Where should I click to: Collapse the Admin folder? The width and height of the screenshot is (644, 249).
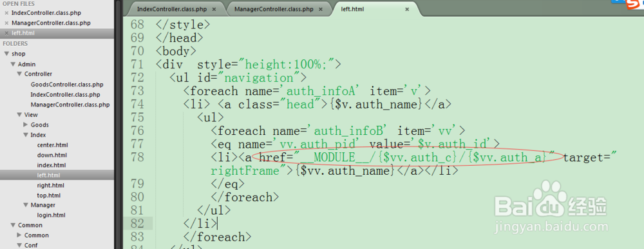click(x=13, y=65)
